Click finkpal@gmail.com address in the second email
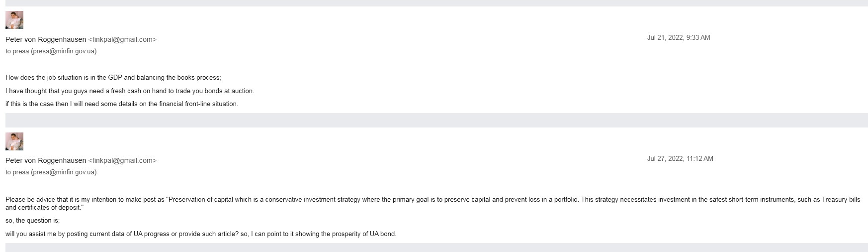Screen dimensions: 868x252 122,160
